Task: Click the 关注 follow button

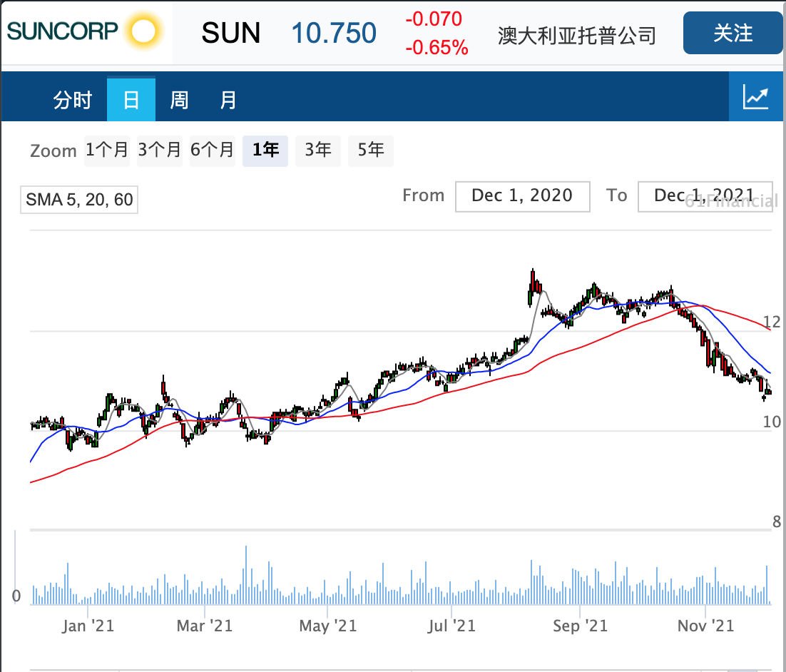Action: tap(733, 33)
